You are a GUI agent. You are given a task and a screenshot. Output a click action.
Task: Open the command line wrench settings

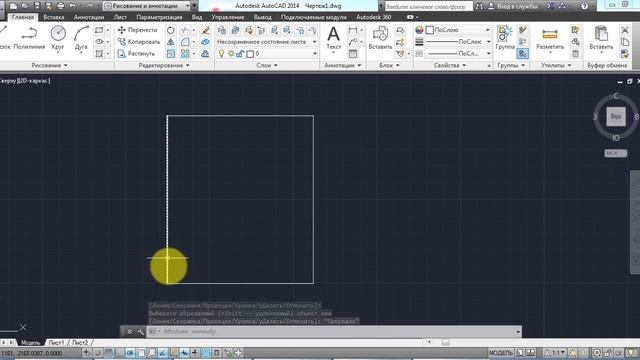[x=140, y=331]
